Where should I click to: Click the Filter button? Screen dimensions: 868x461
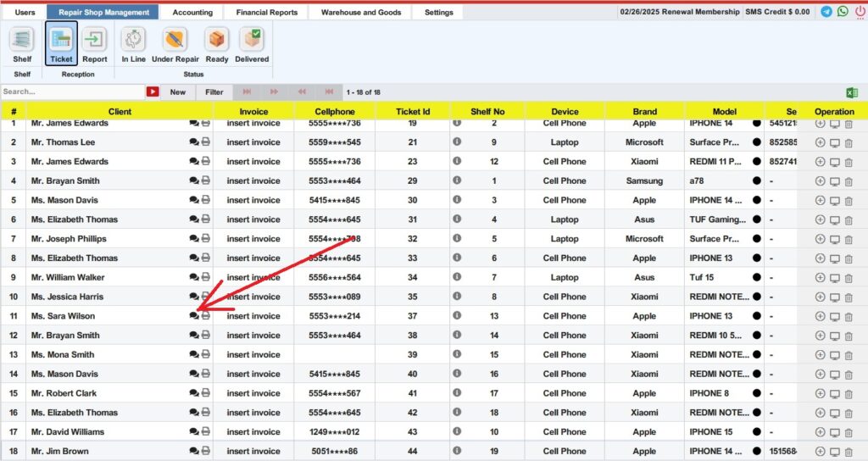[214, 92]
